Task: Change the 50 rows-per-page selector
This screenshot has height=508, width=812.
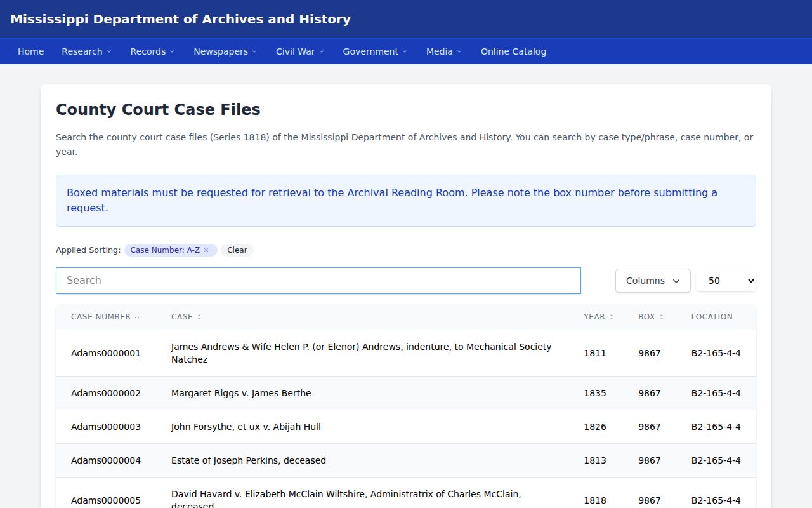Action: click(726, 281)
